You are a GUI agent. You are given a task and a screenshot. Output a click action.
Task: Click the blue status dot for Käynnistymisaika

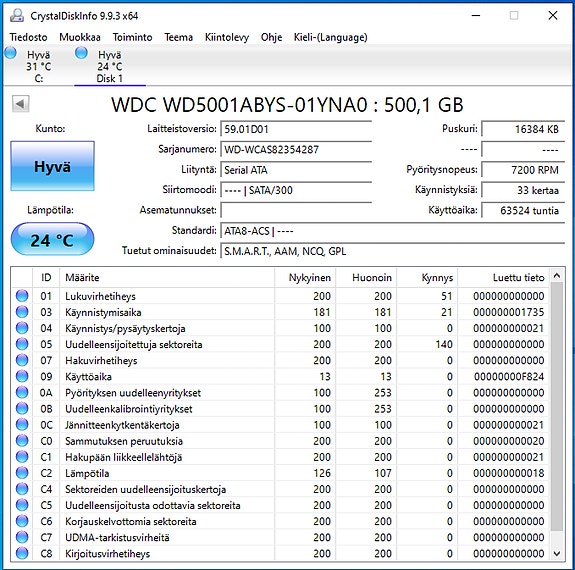tap(22, 312)
